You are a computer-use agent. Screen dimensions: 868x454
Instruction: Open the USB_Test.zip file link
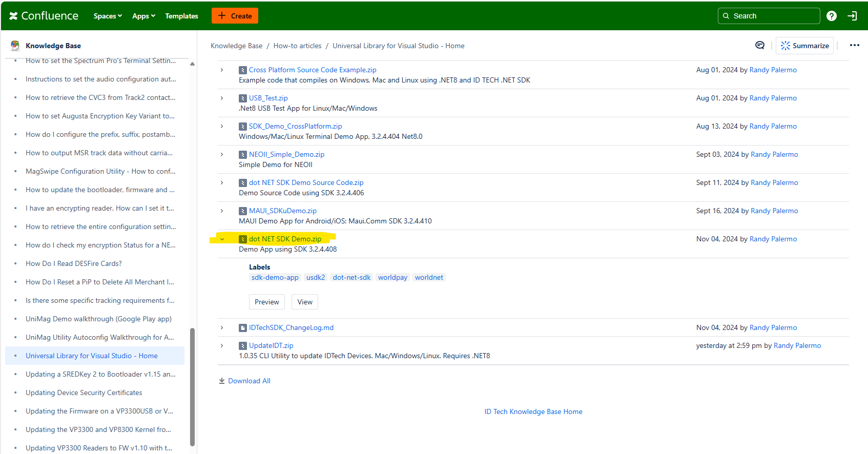coord(268,98)
